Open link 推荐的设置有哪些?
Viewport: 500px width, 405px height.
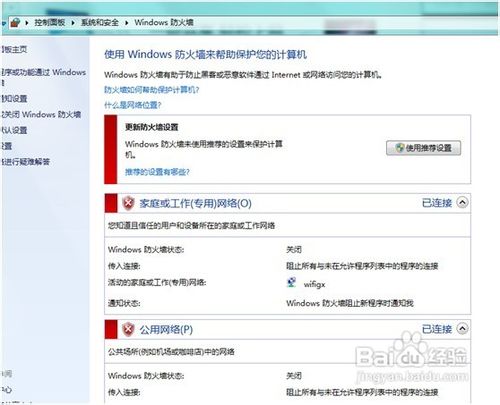[x=157, y=172]
